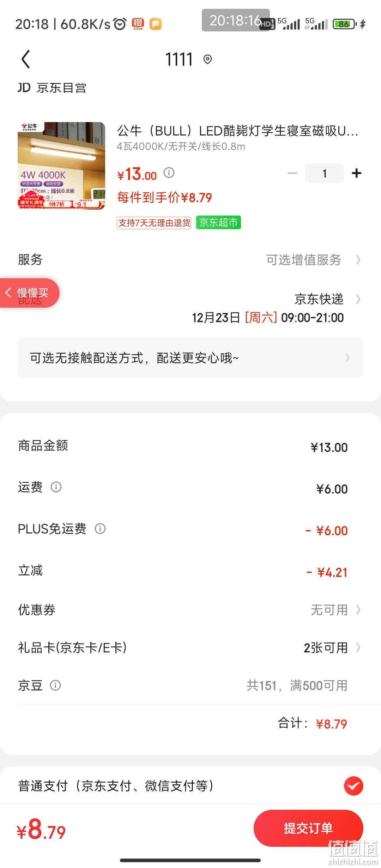Open the 公牛 LED lamp product thumbnail
The image size is (381, 868).
coord(61,166)
